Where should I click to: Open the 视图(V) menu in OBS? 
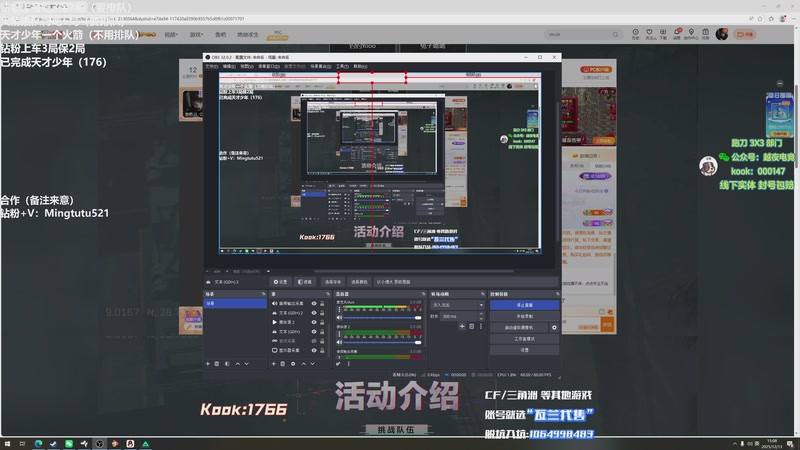point(247,66)
